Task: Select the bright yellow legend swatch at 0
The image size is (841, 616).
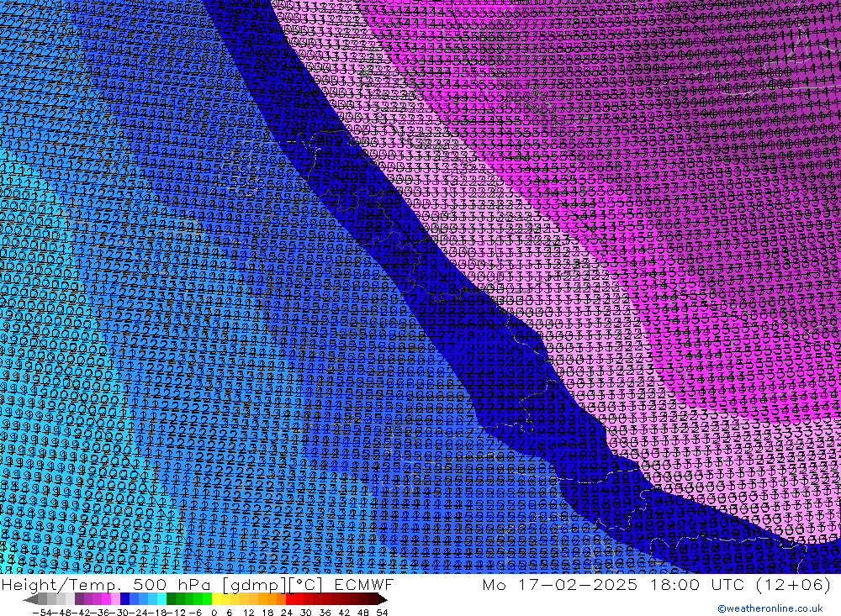Action: (216, 599)
